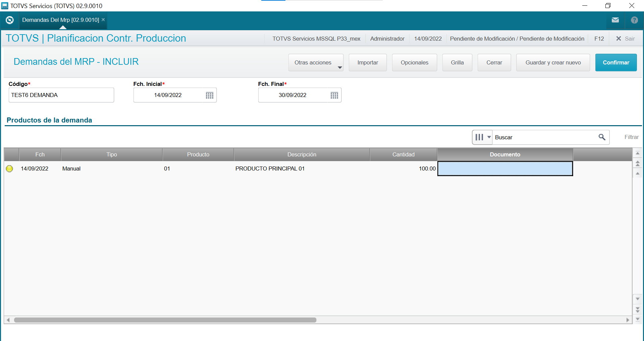This screenshot has width=644, height=341.
Task: Focus the Código input field
Action: tap(61, 95)
